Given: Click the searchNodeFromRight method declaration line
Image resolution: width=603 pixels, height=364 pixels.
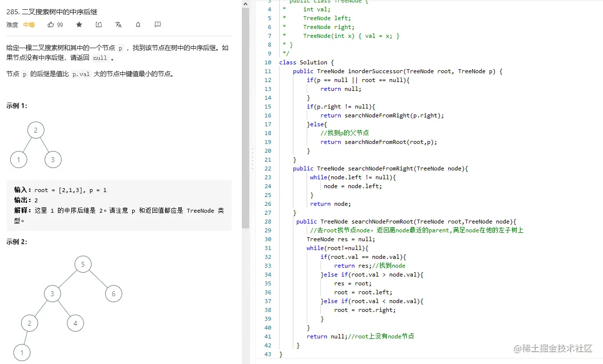Looking at the screenshot, I should 380,168.
